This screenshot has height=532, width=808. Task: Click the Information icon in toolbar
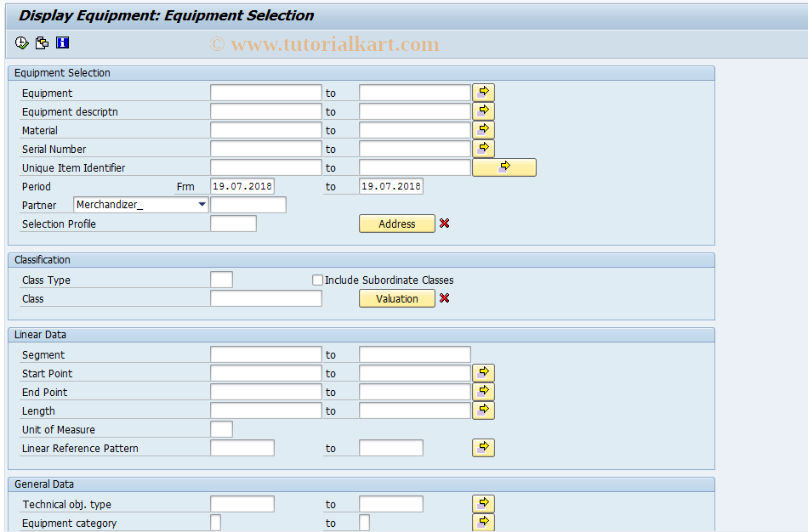tap(62, 42)
